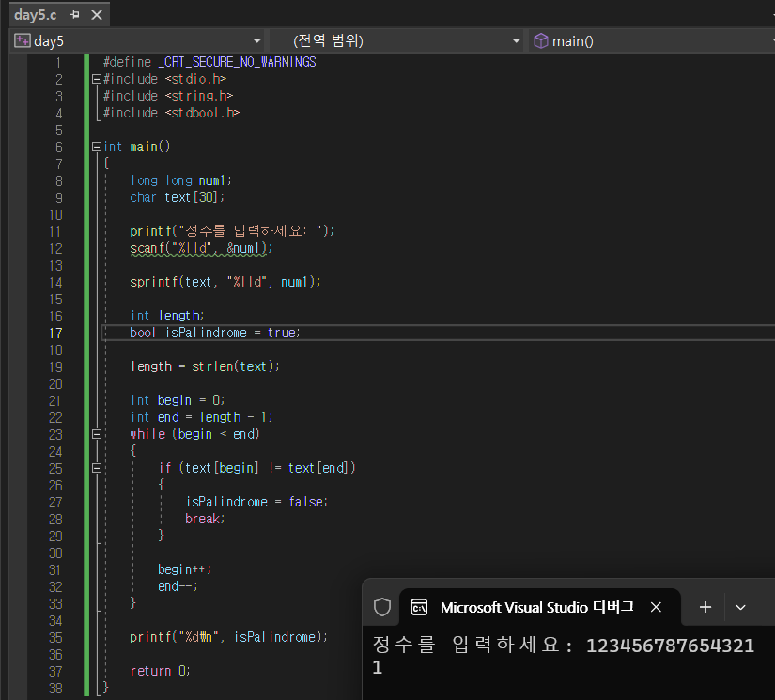Collapse the if statement block
Screen dimensions: 775x700
tap(97, 468)
